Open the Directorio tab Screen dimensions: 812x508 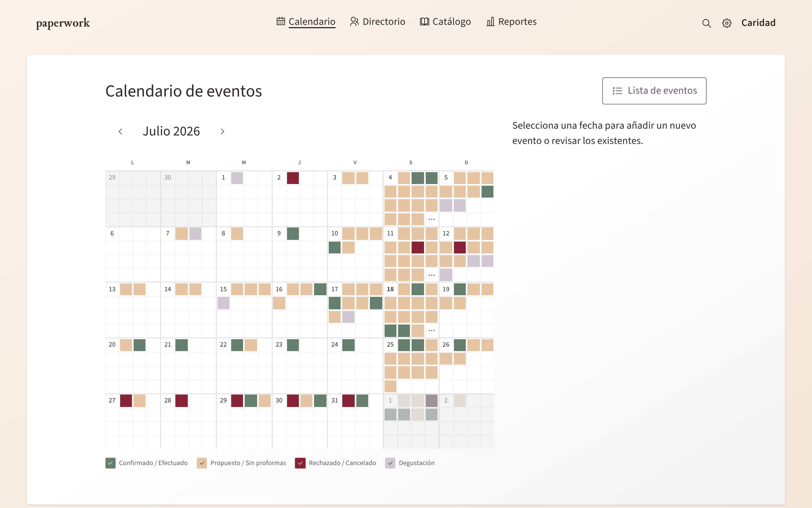tap(378, 21)
